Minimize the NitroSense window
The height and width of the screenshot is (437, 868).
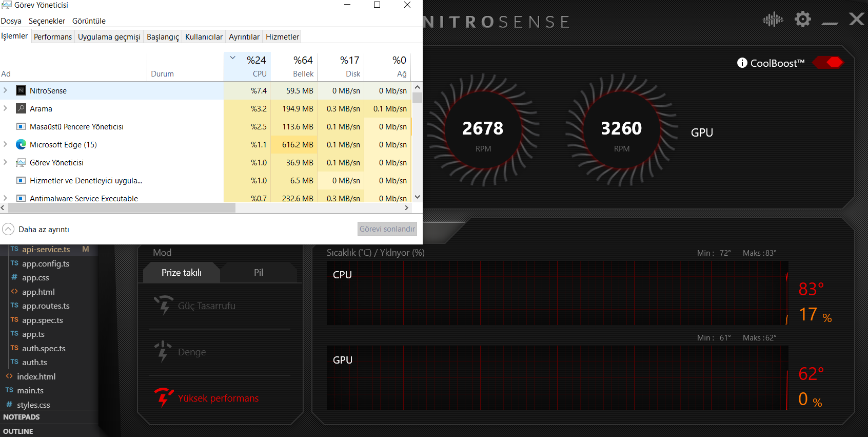click(x=830, y=23)
